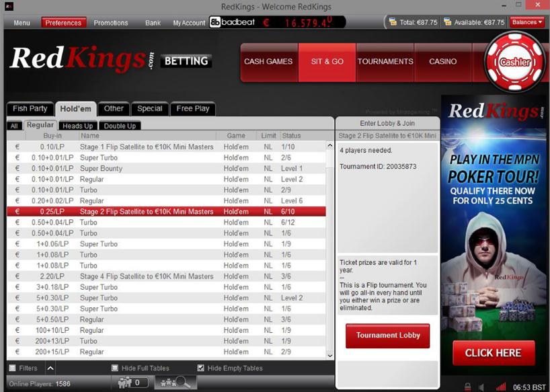Click the Bad Beat jackpot logo
This screenshot has height=392, width=550.
tap(233, 22)
